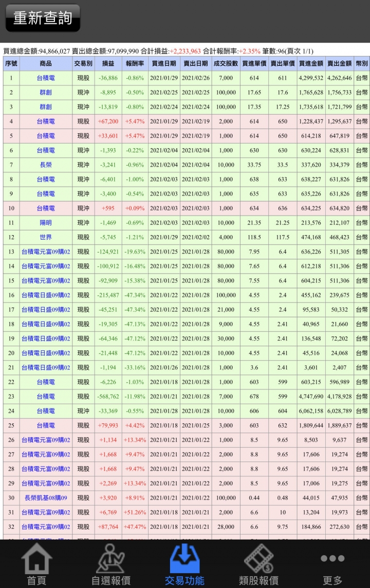Select return rate +13.34% in row 26
Screen dimensions: 370x588
(135, 440)
